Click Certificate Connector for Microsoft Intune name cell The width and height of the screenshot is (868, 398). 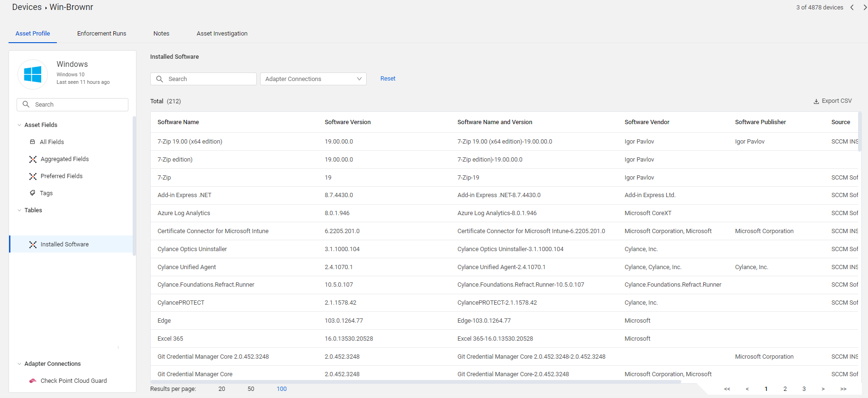click(213, 231)
